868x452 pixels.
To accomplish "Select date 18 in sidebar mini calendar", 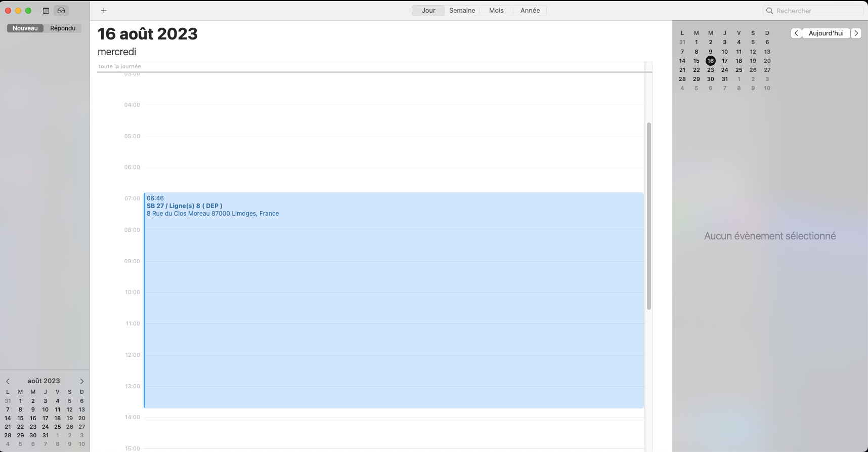I will pos(58,418).
